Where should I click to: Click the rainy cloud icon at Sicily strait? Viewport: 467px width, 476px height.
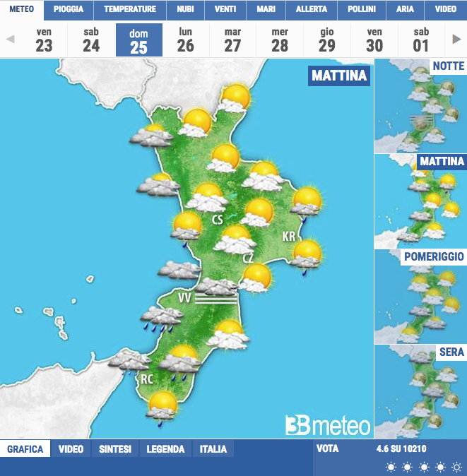(130, 362)
